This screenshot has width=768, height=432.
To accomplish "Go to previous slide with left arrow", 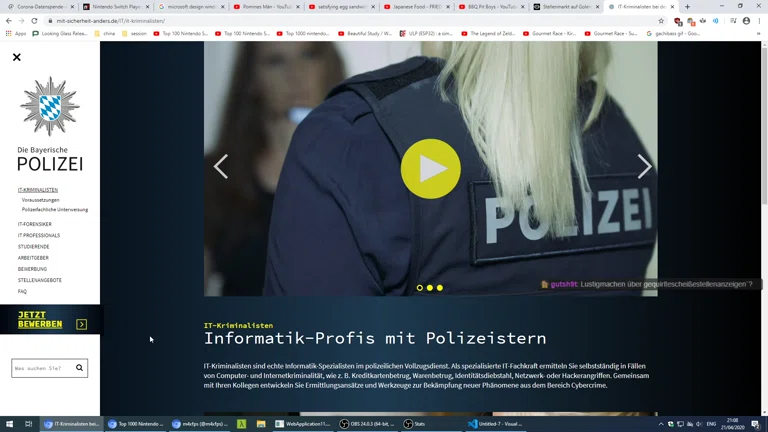I will pyautogui.click(x=221, y=166).
